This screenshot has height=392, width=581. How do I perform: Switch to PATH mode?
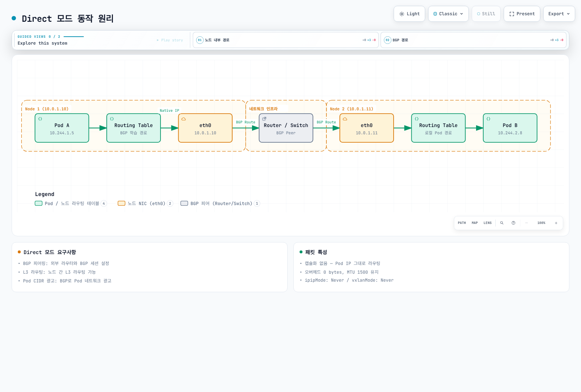(462, 223)
